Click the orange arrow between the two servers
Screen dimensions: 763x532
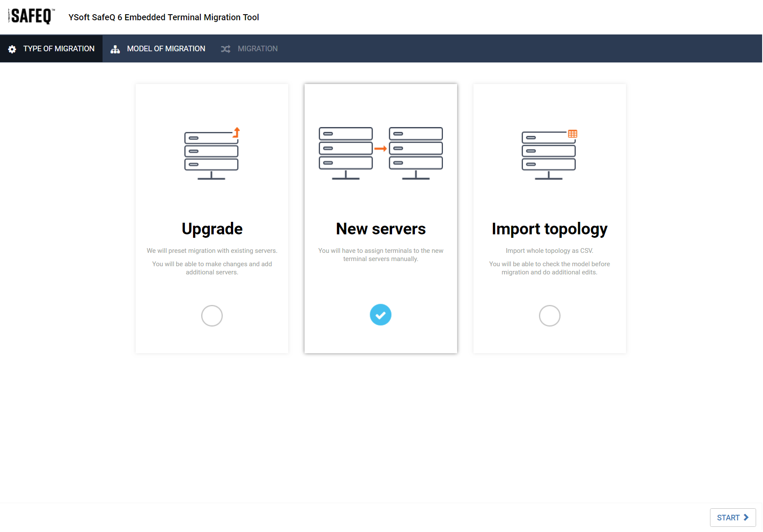click(380, 149)
